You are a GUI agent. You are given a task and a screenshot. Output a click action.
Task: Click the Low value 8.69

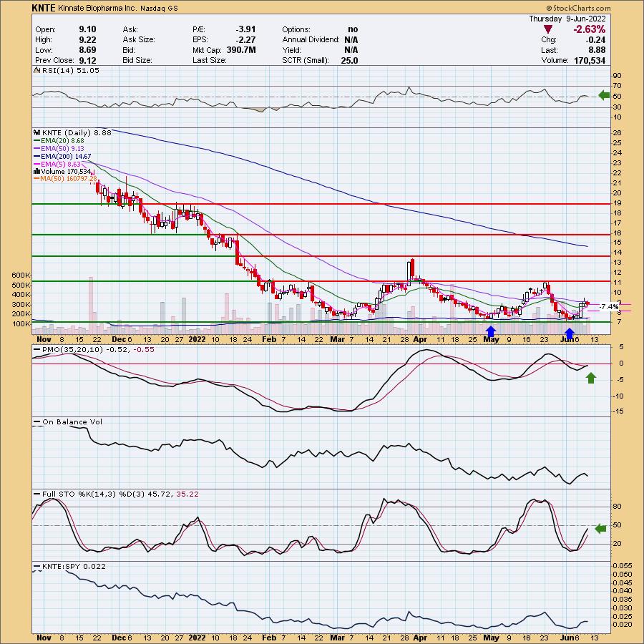(x=87, y=49)
